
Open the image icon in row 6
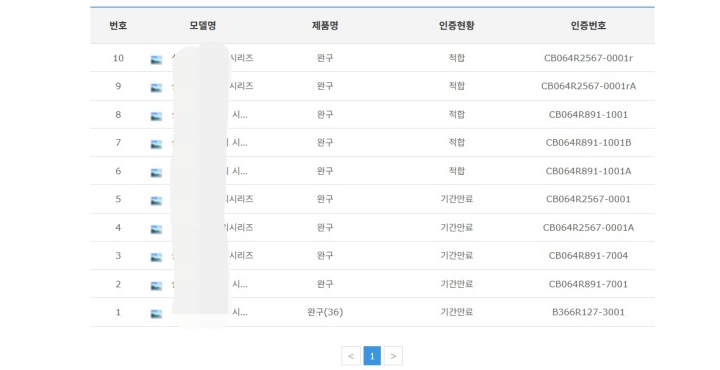coord(156,173)
